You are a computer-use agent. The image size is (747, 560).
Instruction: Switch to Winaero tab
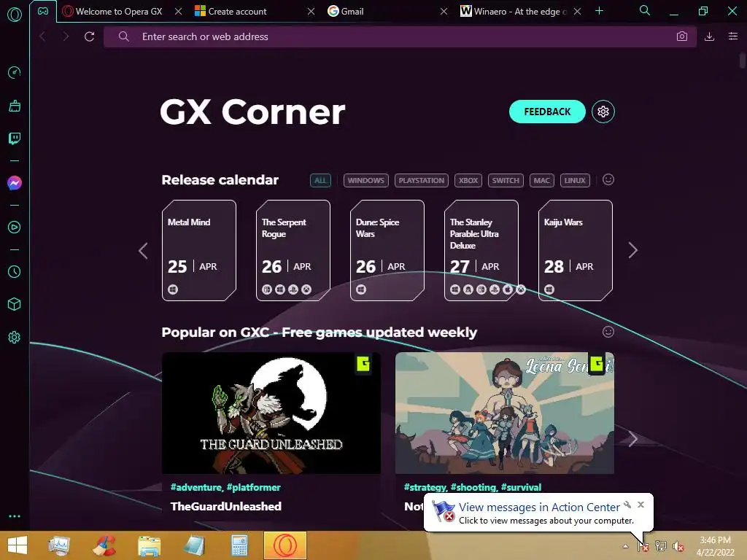point(520,12)
